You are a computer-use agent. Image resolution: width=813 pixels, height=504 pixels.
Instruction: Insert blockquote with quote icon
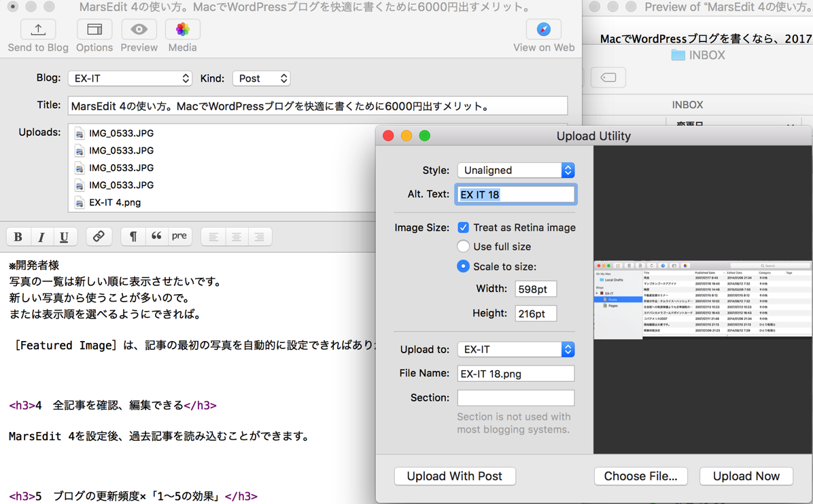click(x=156, y=237)
